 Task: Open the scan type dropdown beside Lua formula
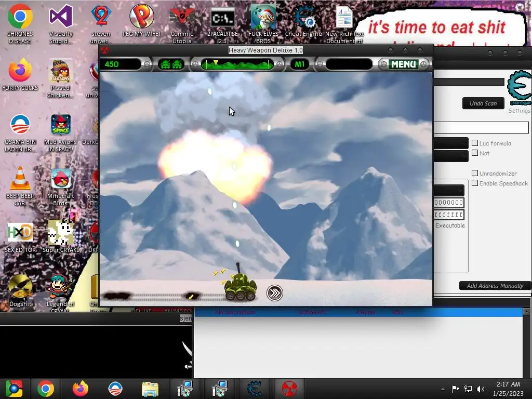coord(451,143)
